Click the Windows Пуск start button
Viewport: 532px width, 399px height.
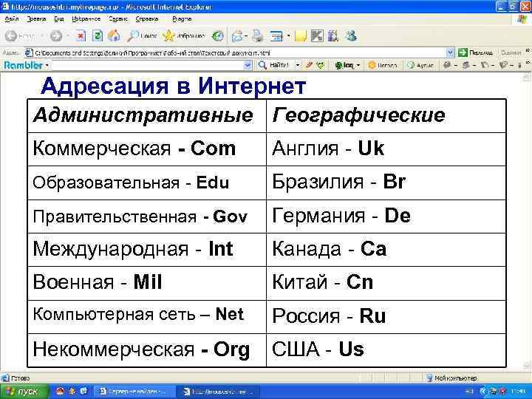pyautogui.click(x=24, y=392)
